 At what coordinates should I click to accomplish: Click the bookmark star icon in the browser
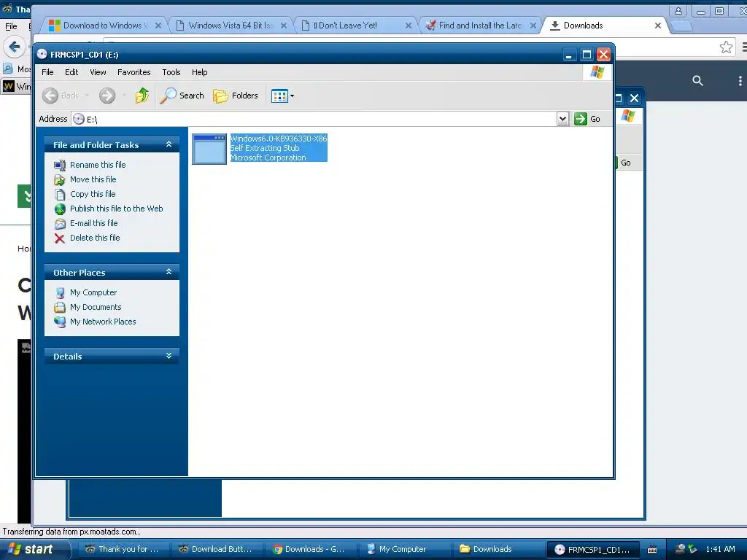coord(726,47)
